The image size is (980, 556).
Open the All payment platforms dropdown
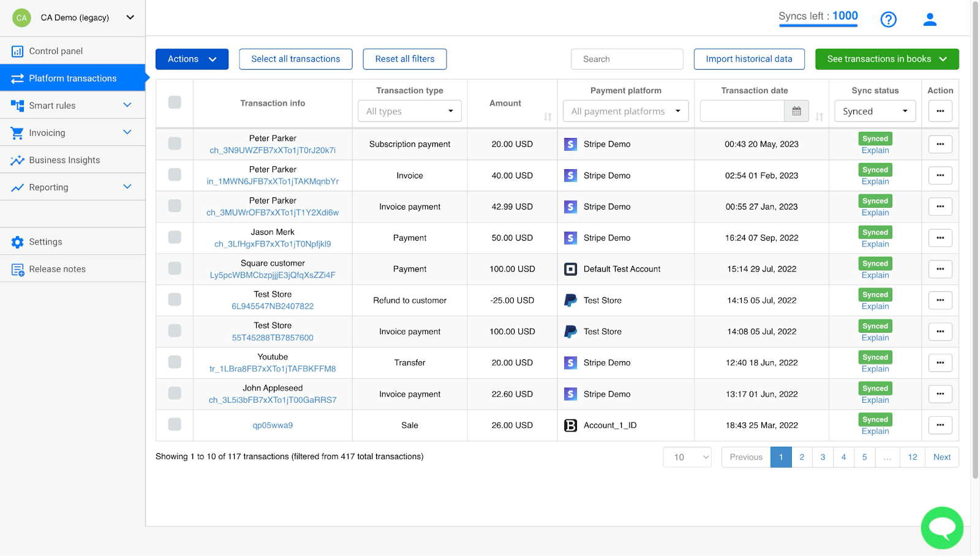[625, 111]
